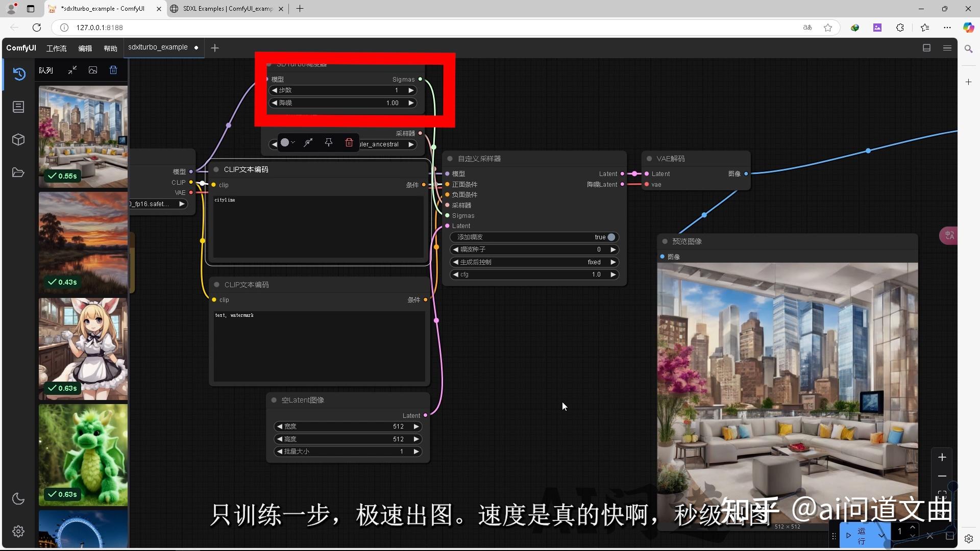Click the image gallery icon in queue panel
This screenshot has height=551, width=980.
tap(93, 70)
